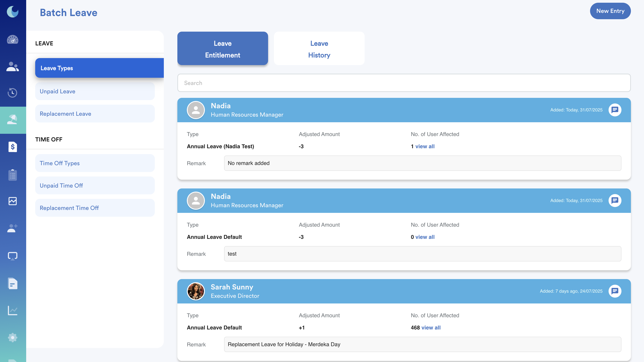View all 468 users affected link
Image resolution: width=644 pixels, height=362 pixels.
pyautogui.click(x=431, y=328)
